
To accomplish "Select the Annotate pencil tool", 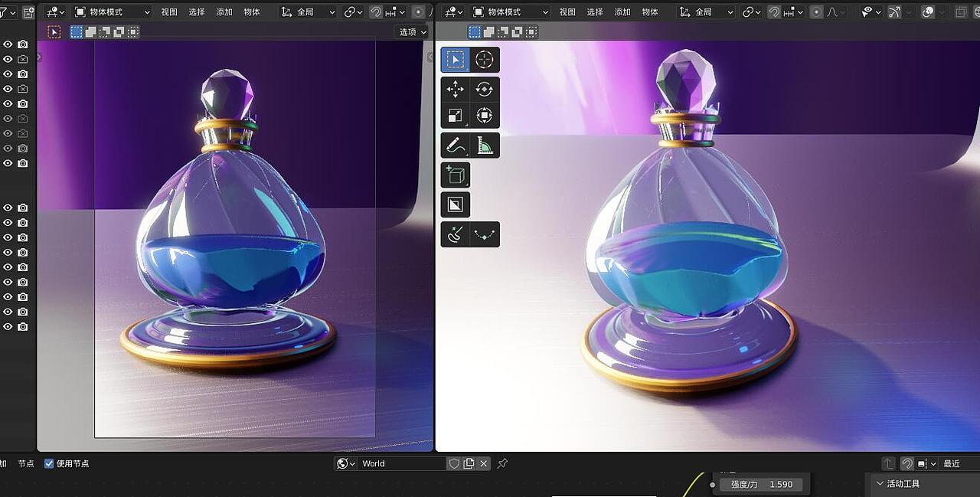I will click(455, 146).
